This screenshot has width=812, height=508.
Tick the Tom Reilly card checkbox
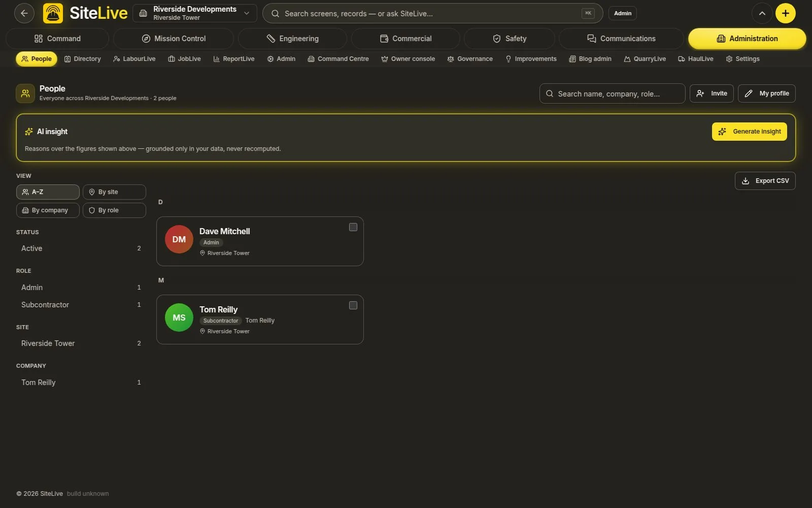point(353,305)
